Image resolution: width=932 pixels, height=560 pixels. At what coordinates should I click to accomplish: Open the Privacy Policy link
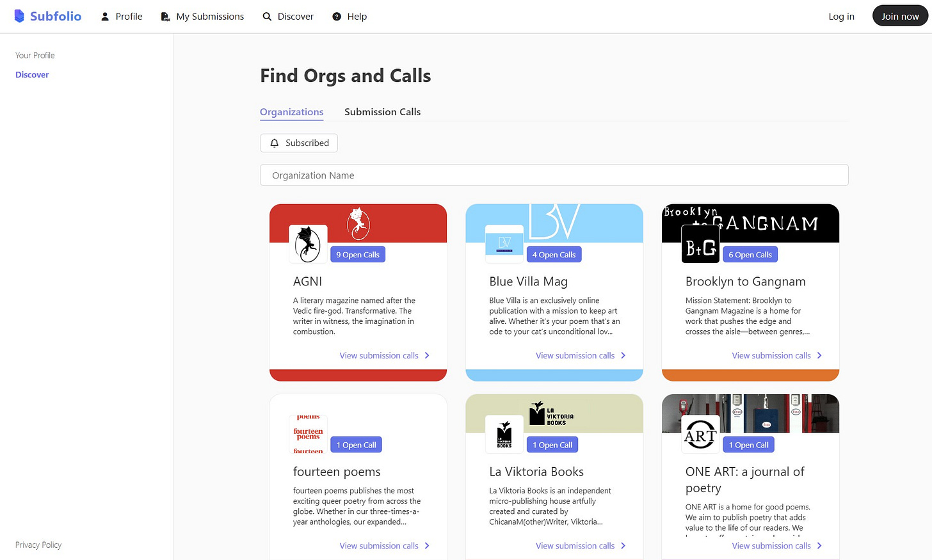tap(38, 545)
